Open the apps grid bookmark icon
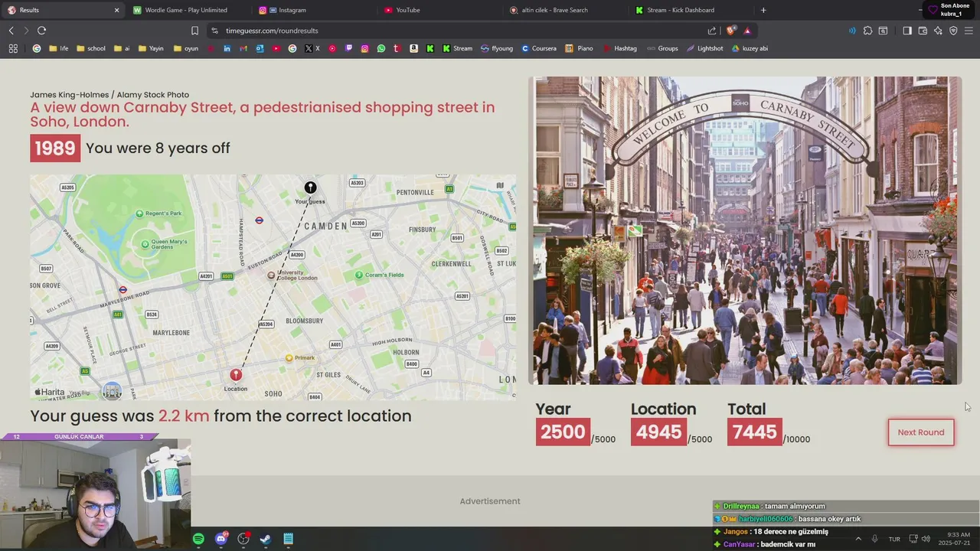 [13, 48]
